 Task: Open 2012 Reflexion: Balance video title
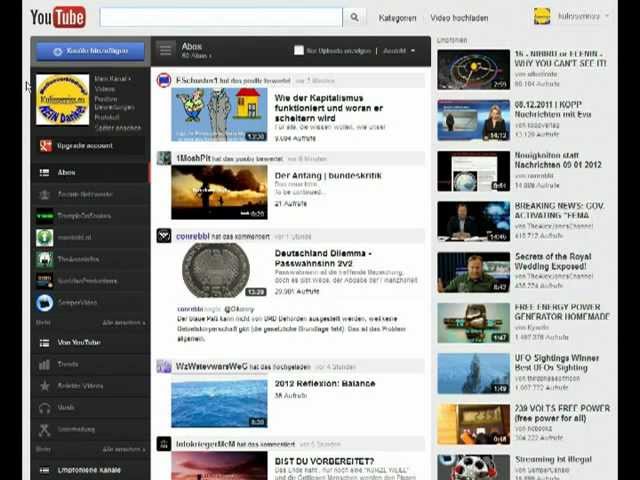click(x=325, y=384)
